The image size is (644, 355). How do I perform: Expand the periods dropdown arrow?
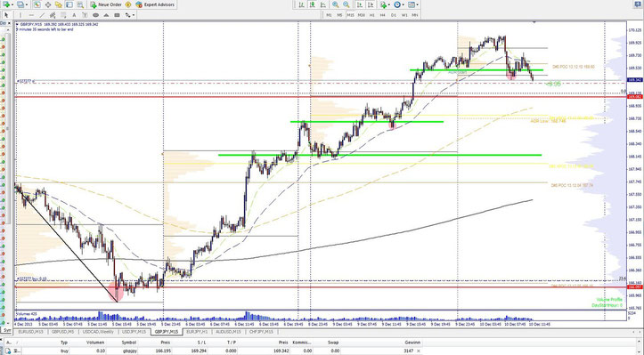click(x=404, y=4)
